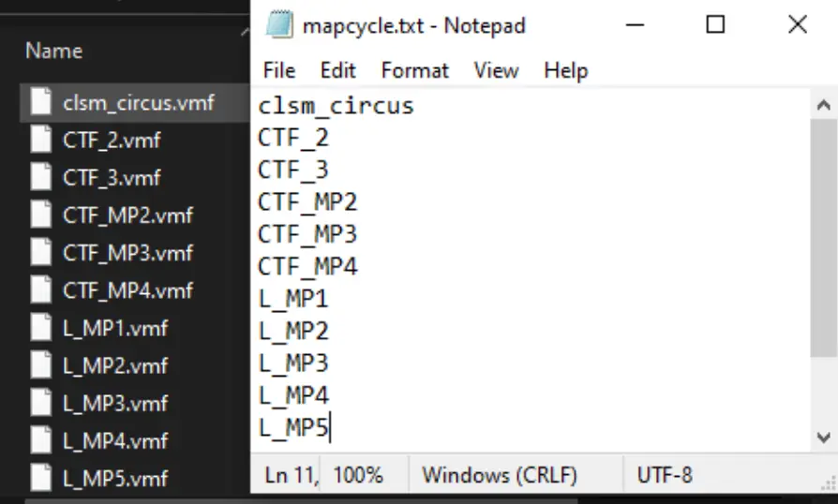The image size is (838, 504).
Task: Open the Help menu
Action: [565, 70]
